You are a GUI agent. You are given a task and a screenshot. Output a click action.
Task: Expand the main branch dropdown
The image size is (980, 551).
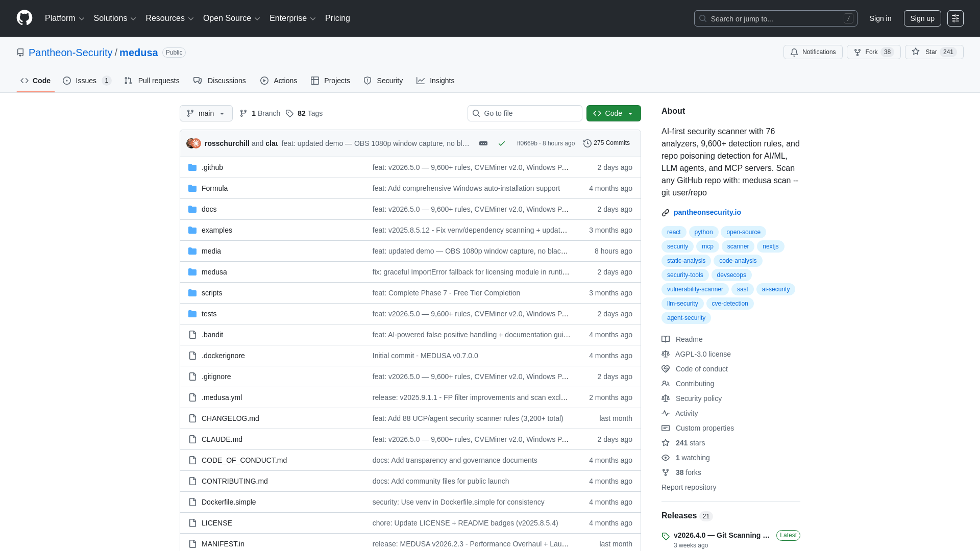[x=206, y=113]
